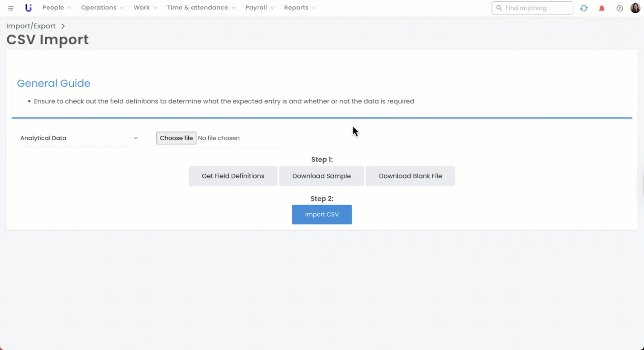Image resolution: width=644 pixels, height=350 pixels.
Task: Open the Payroll menu
Action: point(259,8)
